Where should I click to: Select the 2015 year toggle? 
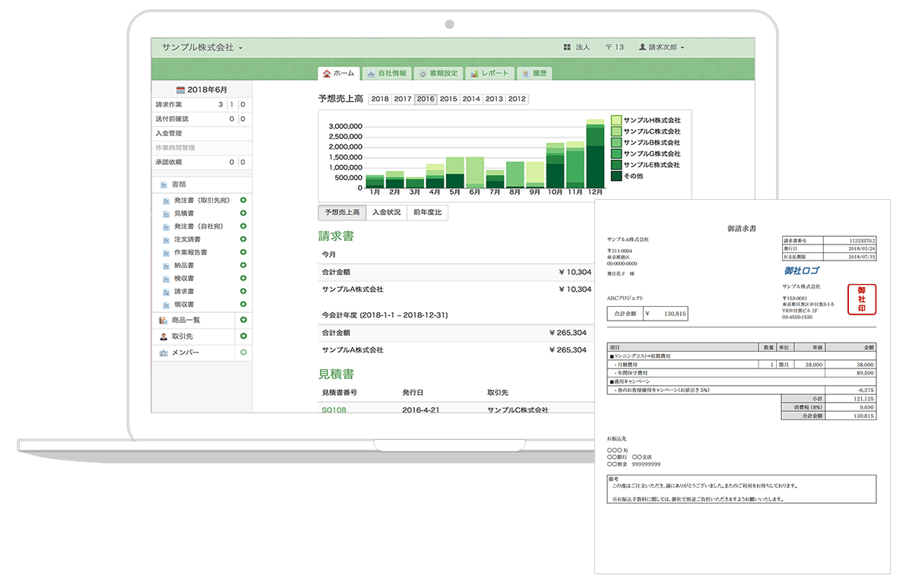tap(448, 99)
